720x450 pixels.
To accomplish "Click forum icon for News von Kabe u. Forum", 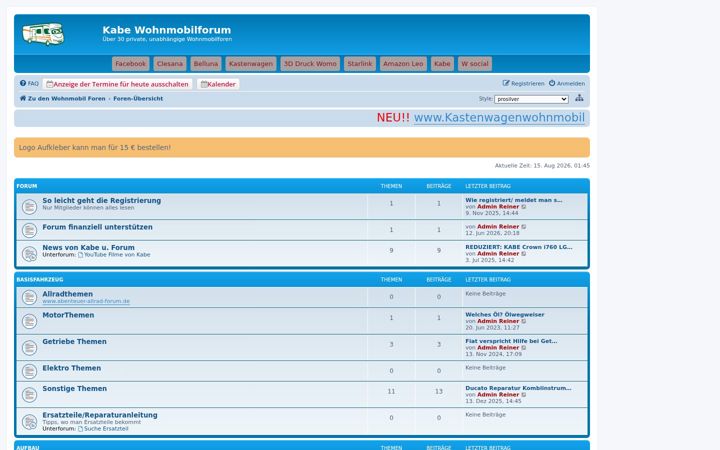I will point(29,253).
